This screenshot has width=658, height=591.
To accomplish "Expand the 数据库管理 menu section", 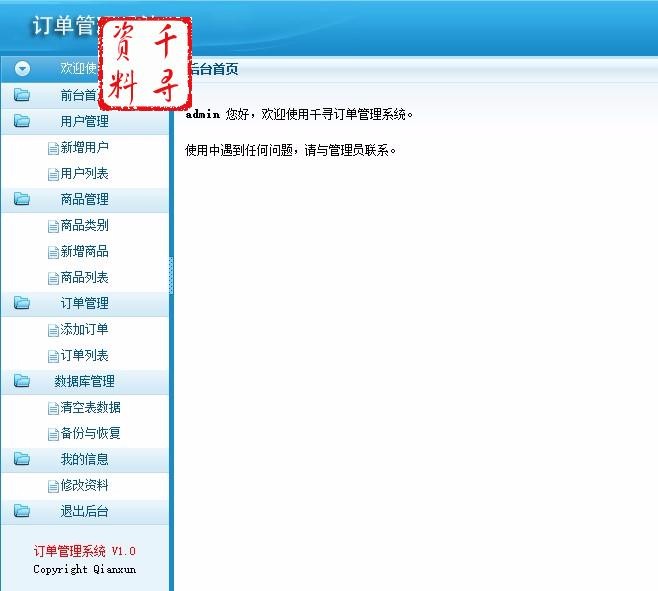I will (x=84, y=381).
